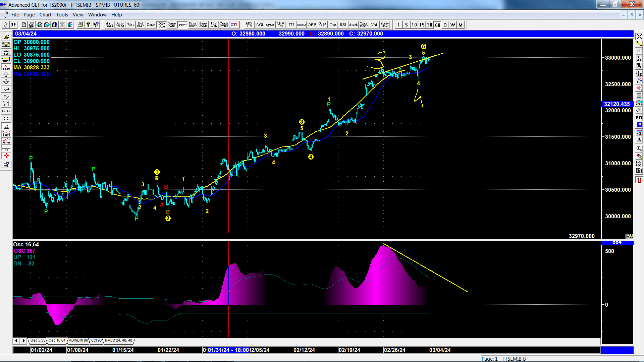Click the magnifier zoom tool
The image size is (644, 362).
coord(639,148)
